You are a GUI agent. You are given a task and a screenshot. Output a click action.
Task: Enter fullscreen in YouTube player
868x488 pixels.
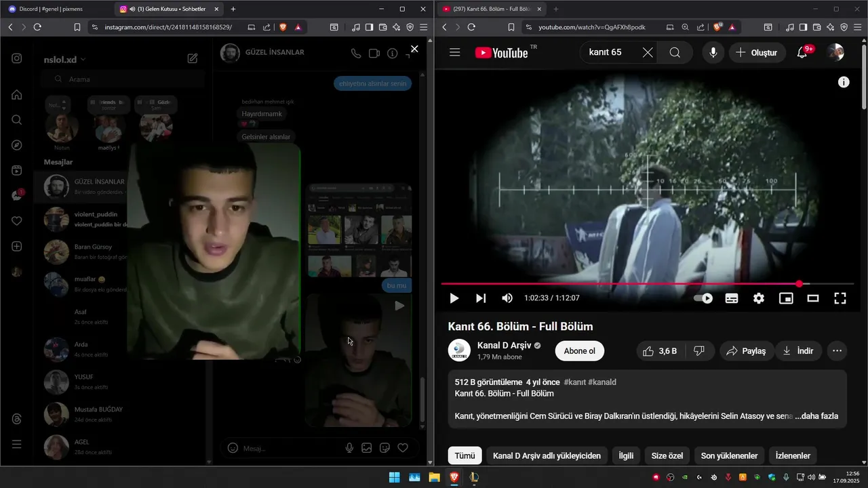coord(840,298)
